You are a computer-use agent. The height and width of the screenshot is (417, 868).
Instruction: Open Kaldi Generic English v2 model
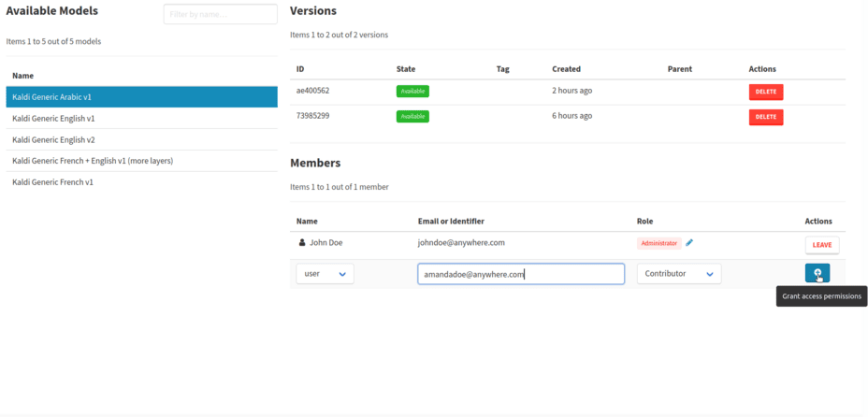[x=141, y=140]
